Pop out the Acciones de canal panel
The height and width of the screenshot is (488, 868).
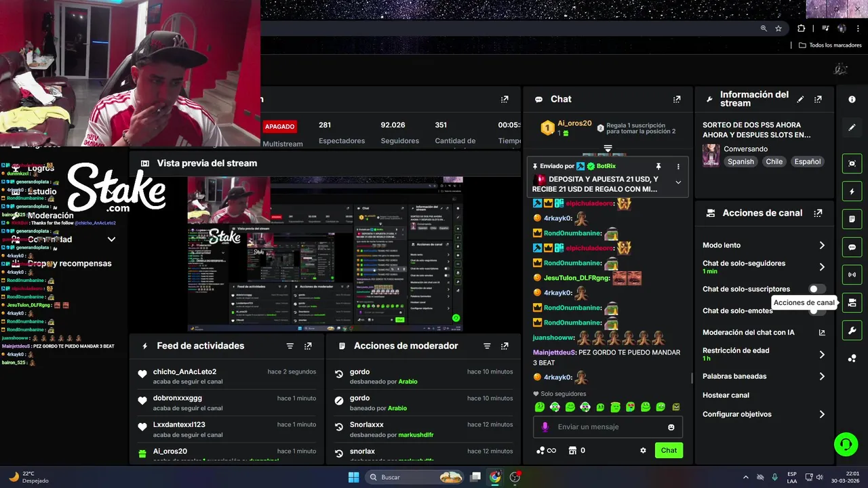click(818, 213)
